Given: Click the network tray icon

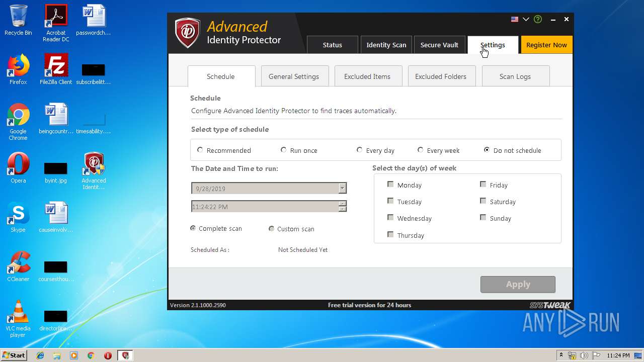Looking at the screenshot, I should pos(573,355).
